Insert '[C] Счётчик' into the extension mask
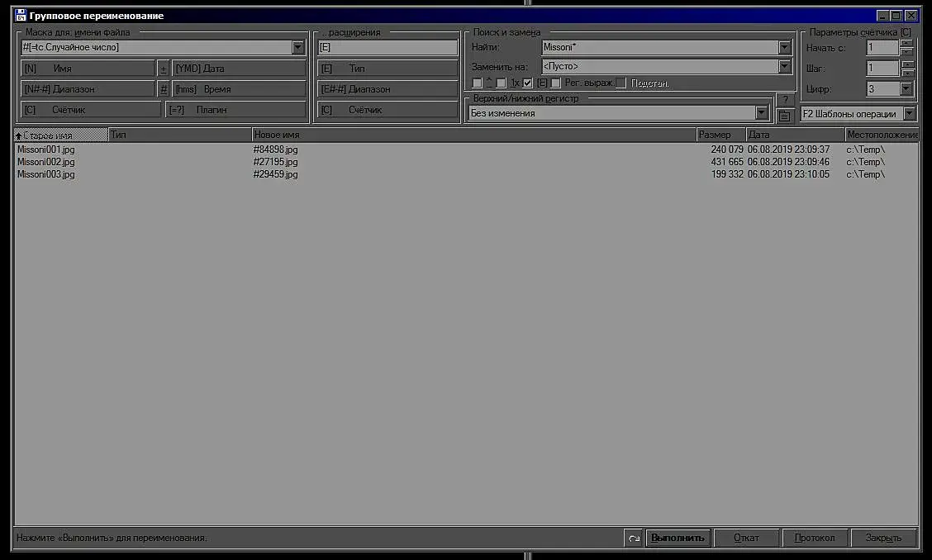Image resolution: width=932 pixels, height=560 pixels. [x=388, y=110]
